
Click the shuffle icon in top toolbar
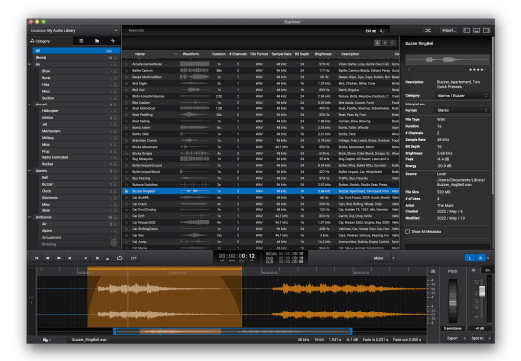(428, 30)
